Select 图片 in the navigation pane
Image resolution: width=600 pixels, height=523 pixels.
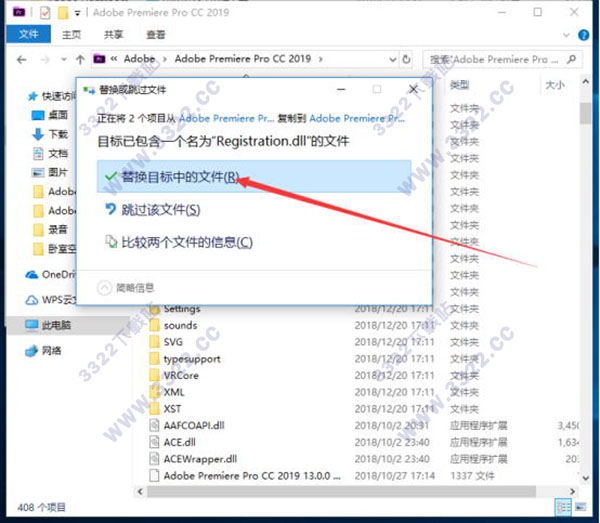50,173
